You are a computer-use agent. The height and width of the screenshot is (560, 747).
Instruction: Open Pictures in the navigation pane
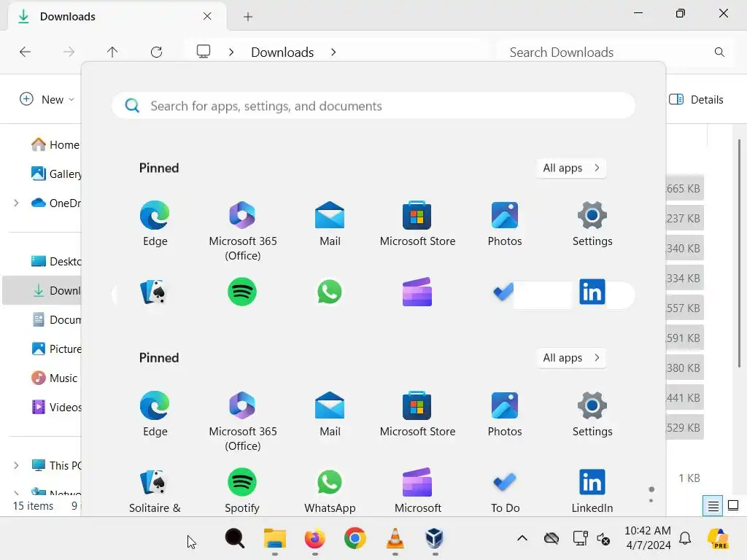coord(55,349)
